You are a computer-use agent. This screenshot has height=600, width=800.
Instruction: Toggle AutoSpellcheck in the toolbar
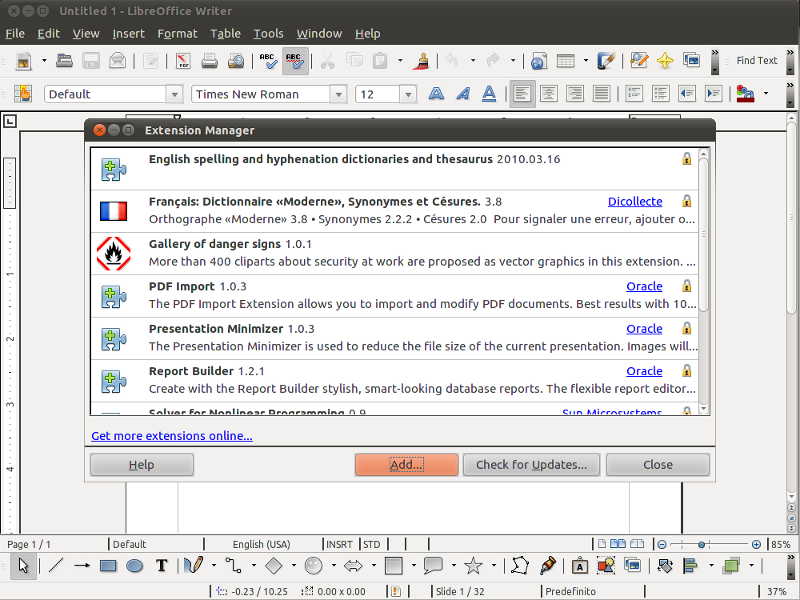[295, 61]
